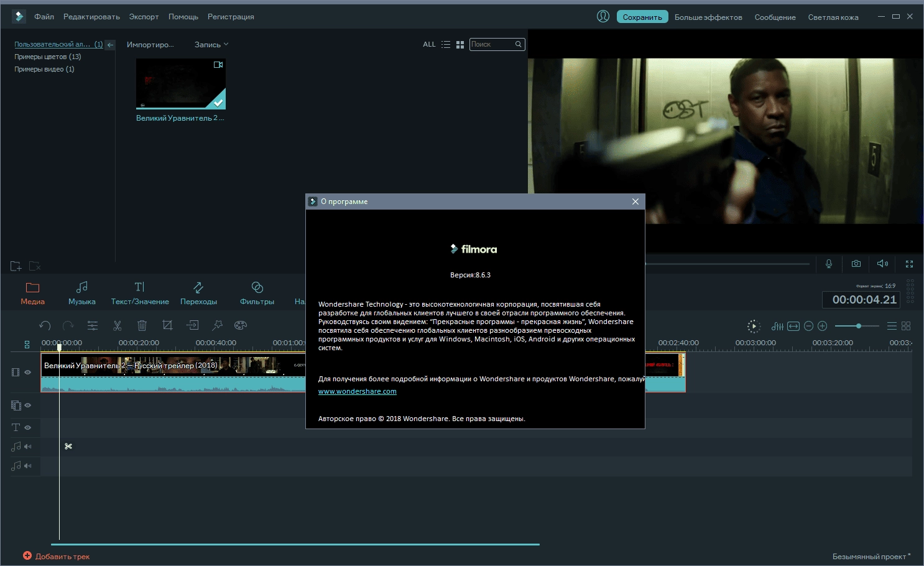Open the Запись record dropdown
924x566 pixels.
[x=211, y=45]
